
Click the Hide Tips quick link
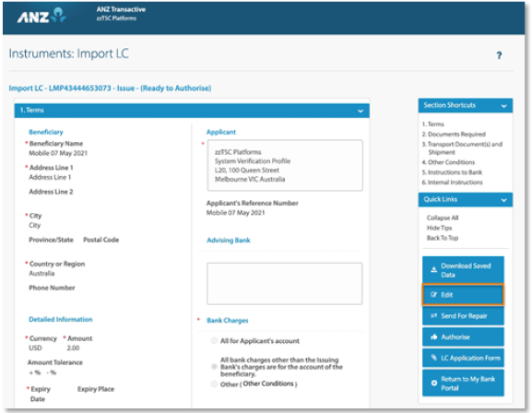coord(439,228)
